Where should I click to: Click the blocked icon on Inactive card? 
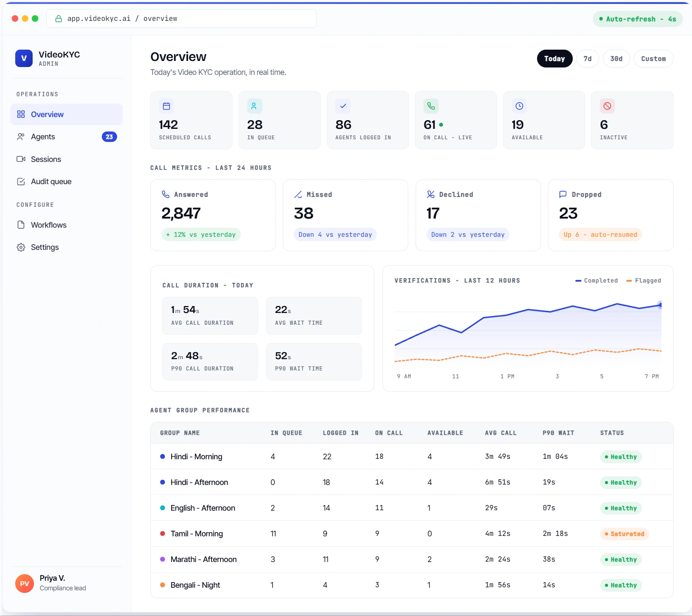607,106
